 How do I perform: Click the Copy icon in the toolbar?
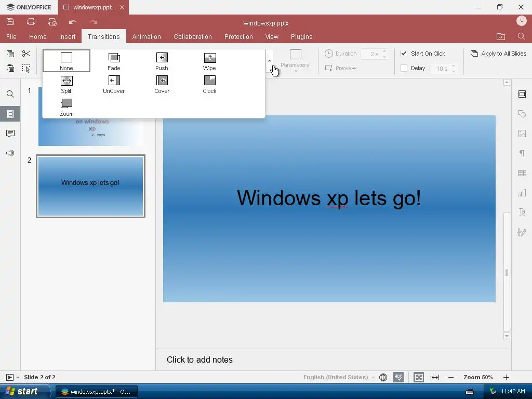click(x=10, y=54)
